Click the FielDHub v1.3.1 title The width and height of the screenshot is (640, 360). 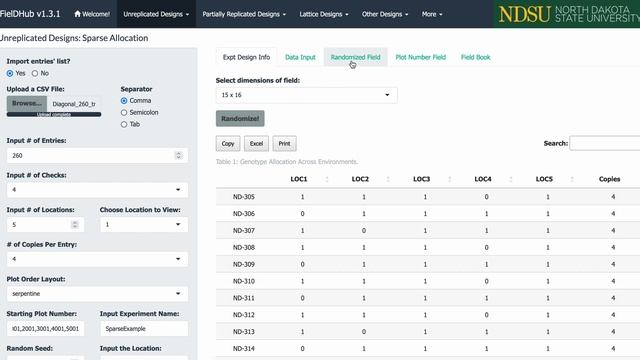[x=30, y=14]
